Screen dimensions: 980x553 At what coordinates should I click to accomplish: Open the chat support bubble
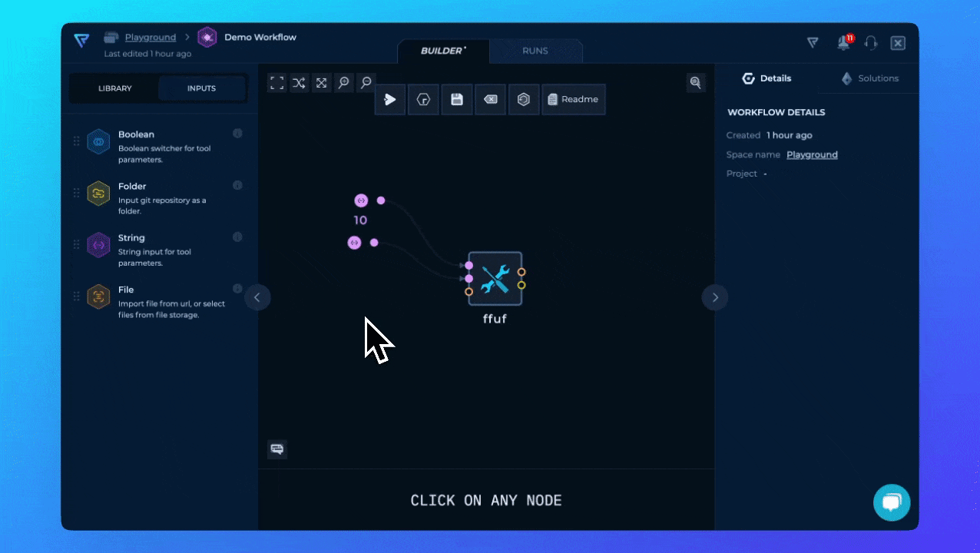pos(892,503)
